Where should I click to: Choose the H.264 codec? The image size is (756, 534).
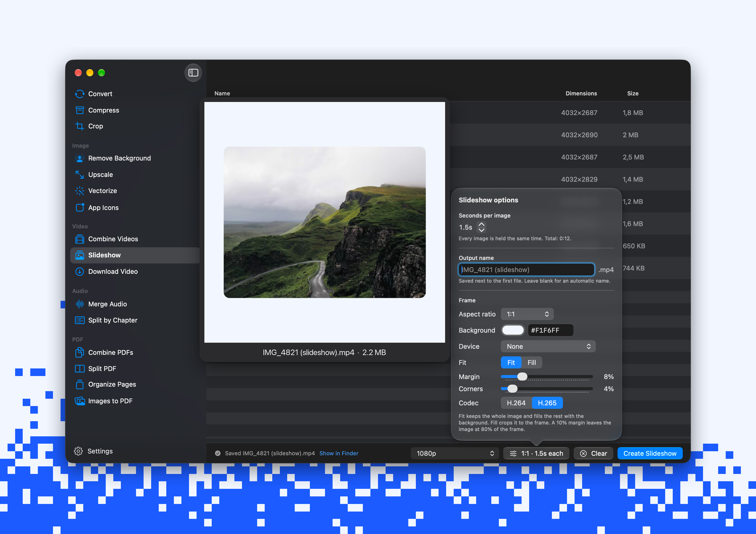516,403
